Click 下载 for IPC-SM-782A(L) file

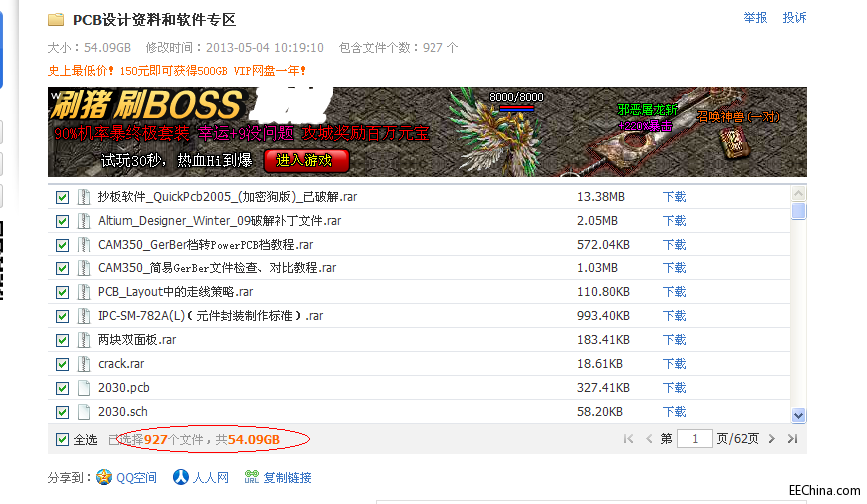(x=674, y=316)
